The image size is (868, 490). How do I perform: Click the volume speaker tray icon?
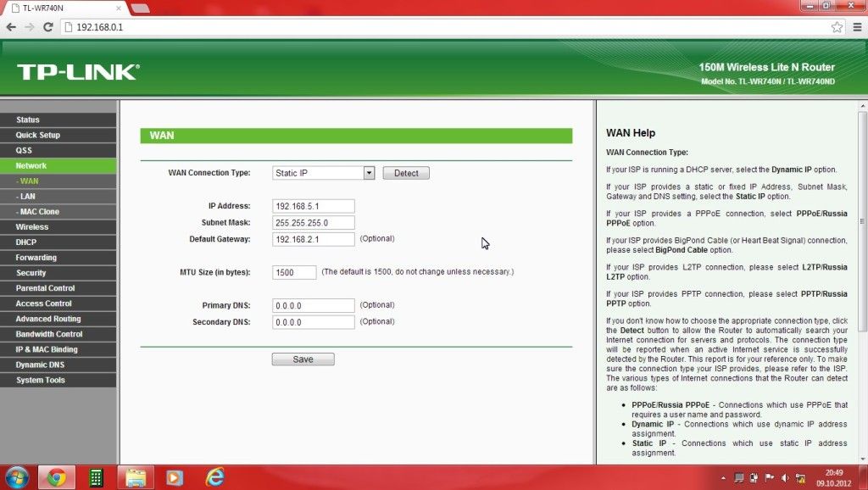pyautogui.click(x=784, y=478)
